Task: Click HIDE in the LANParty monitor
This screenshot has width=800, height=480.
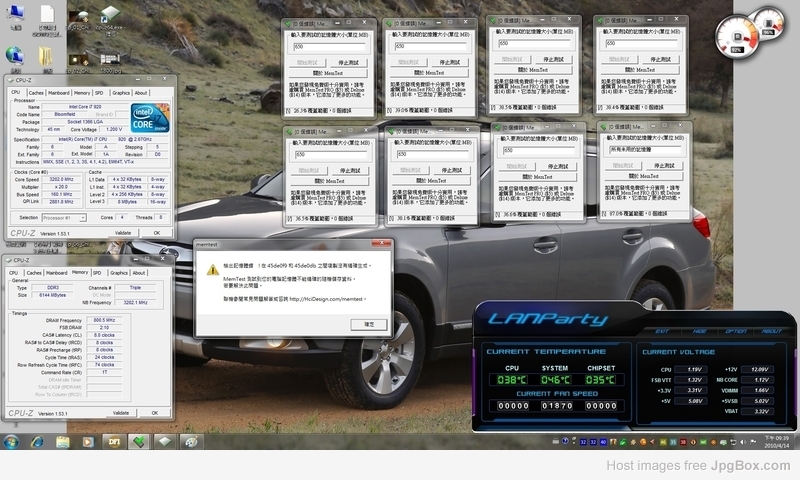Action: click(699, 331)
